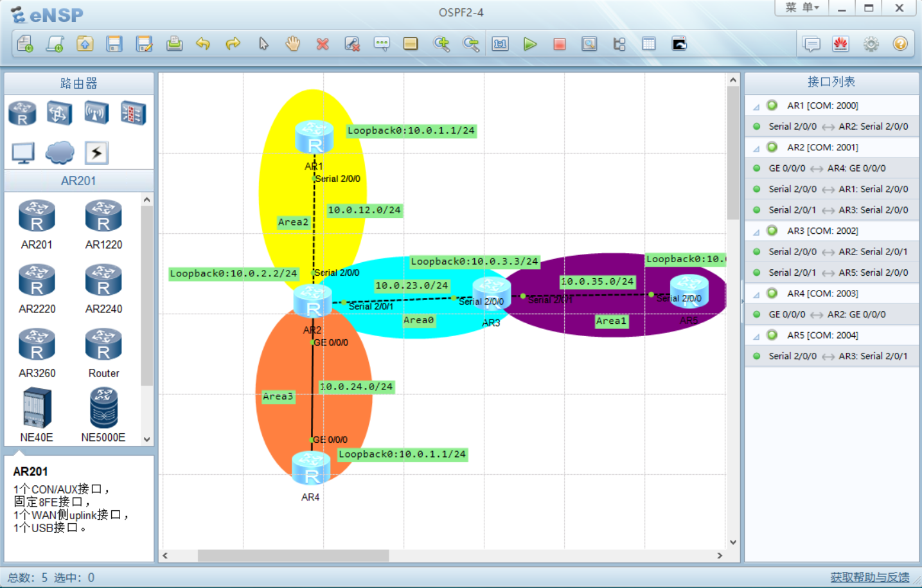Select the rectangle palette shape tool
Screen dimensions: 922x588
411,44
